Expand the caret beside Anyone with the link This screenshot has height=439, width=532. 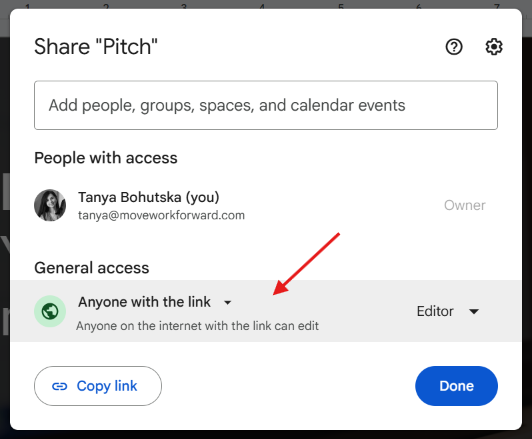tap(228, 302)
